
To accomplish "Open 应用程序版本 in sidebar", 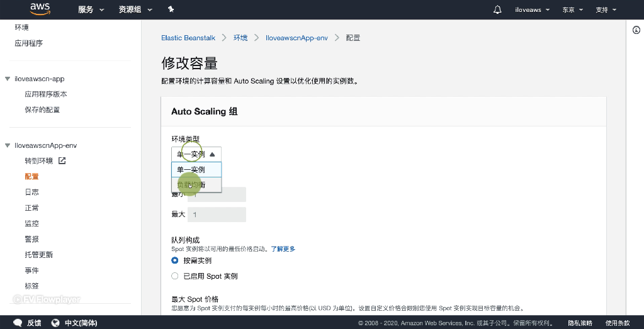I will pyautogui.click(x=45, y=94).
